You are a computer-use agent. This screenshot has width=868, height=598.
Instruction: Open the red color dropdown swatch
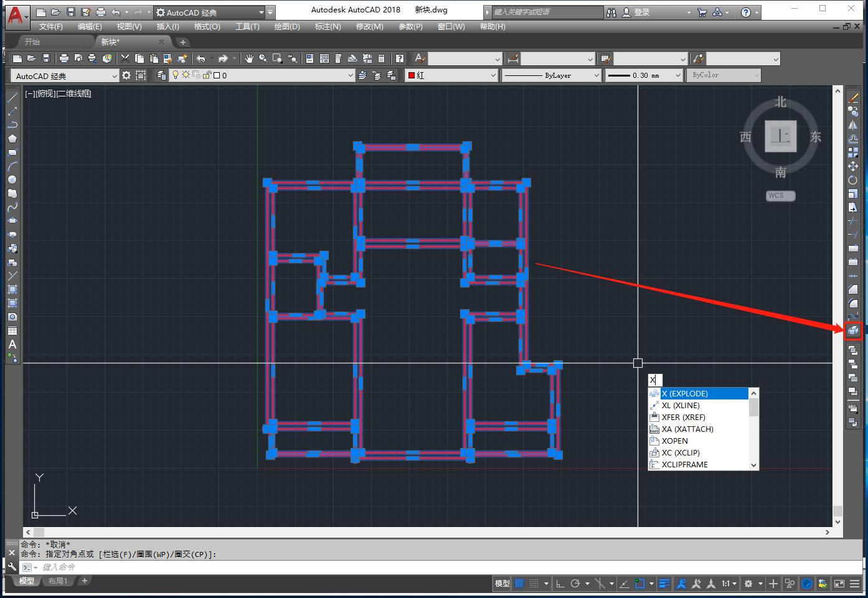pyautogui.click(x=451, y=75)
